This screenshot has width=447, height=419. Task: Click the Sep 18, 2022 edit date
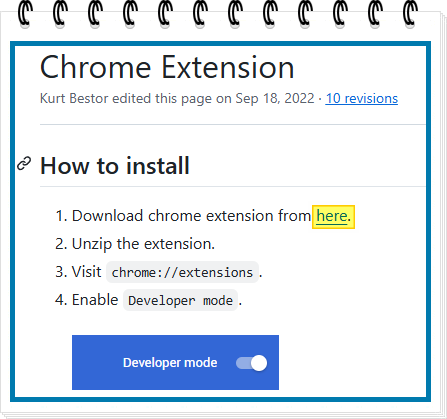pyautogui.click(x=275, y=99)
